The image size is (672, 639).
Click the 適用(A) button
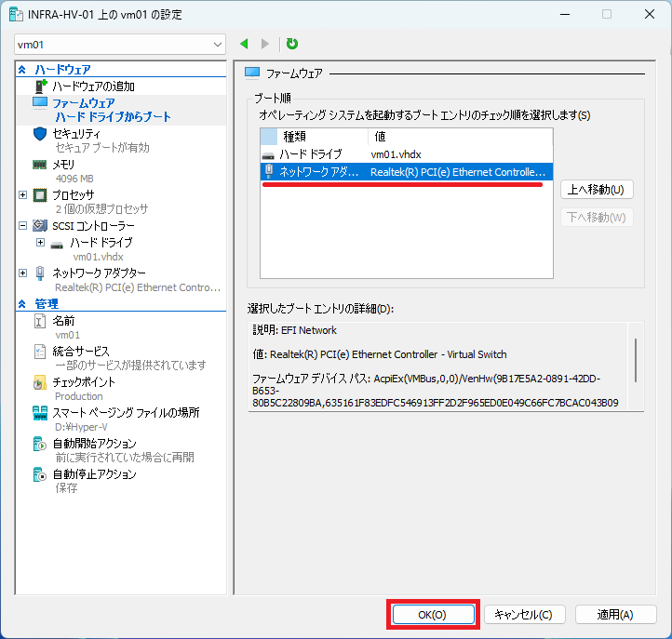(615, 615)
